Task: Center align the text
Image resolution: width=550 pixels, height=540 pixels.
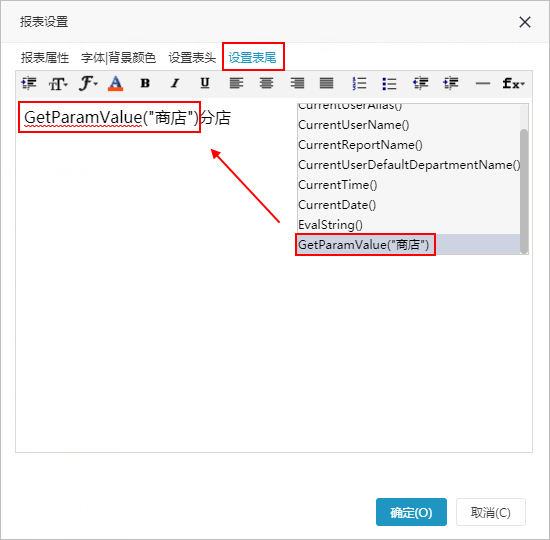Action: [266, 84]
